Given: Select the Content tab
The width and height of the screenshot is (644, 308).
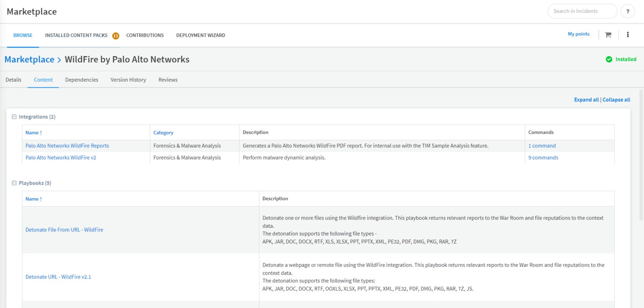Looking at the screenshot, I should (x=43, y=80).
